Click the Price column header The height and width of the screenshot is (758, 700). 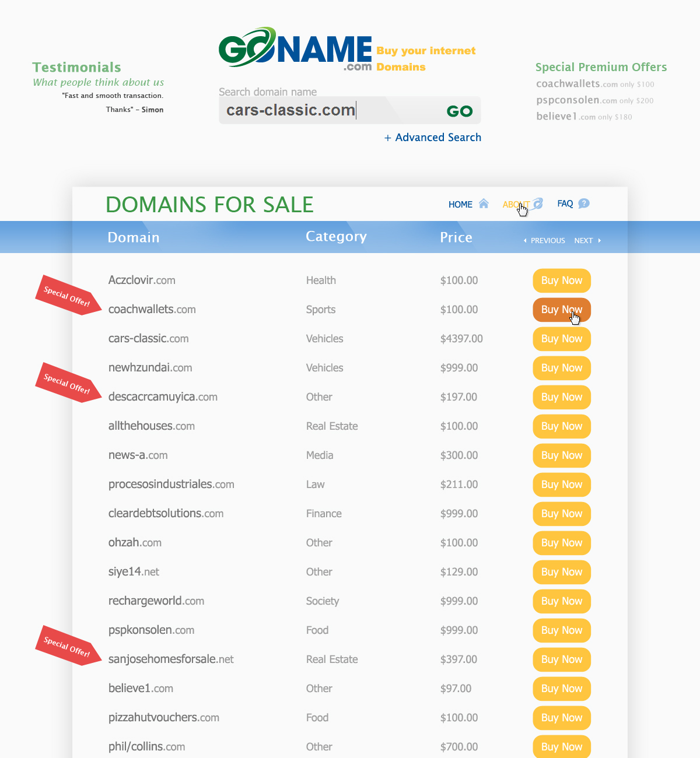[456, 237]
